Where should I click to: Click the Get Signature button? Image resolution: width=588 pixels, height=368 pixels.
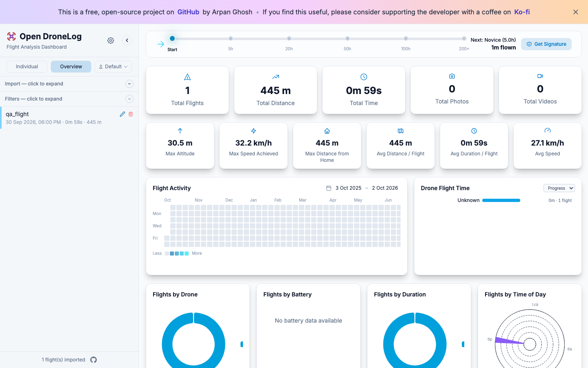[x=546, y=44]
